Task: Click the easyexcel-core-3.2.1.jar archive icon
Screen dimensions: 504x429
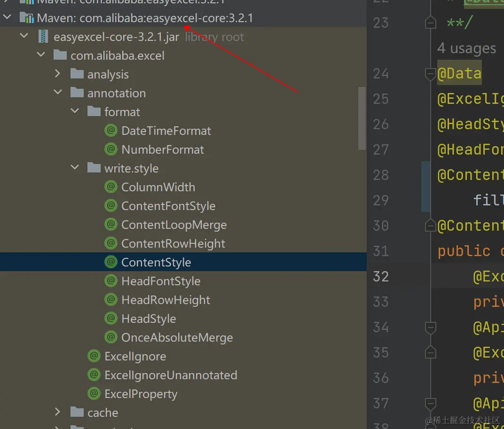Action: pos(43,37)
